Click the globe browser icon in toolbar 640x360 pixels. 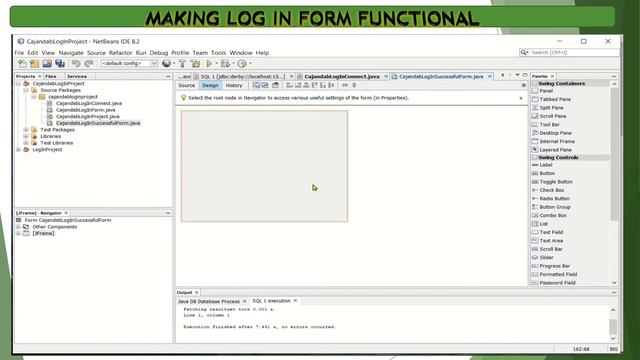coord(166,63)
